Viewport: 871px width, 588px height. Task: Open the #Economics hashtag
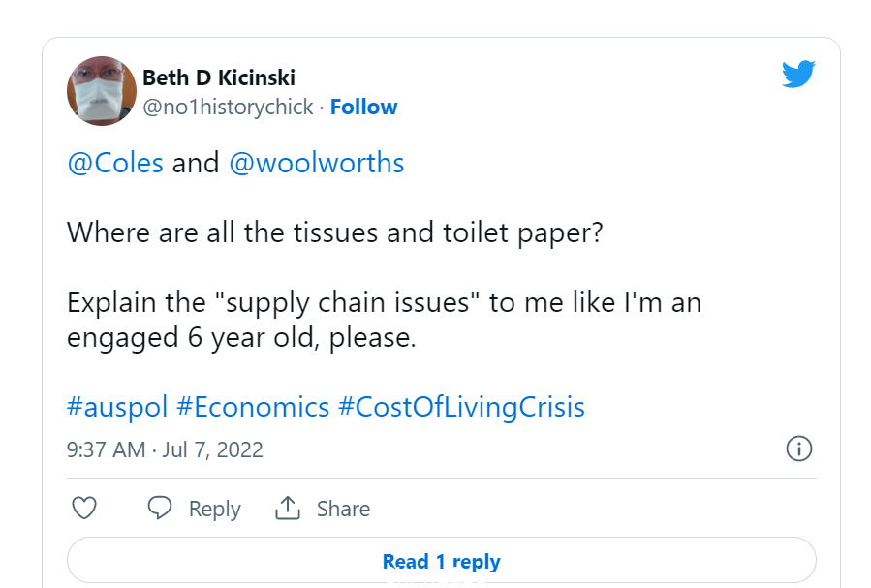pyautogui.click(x=253, y=407)
